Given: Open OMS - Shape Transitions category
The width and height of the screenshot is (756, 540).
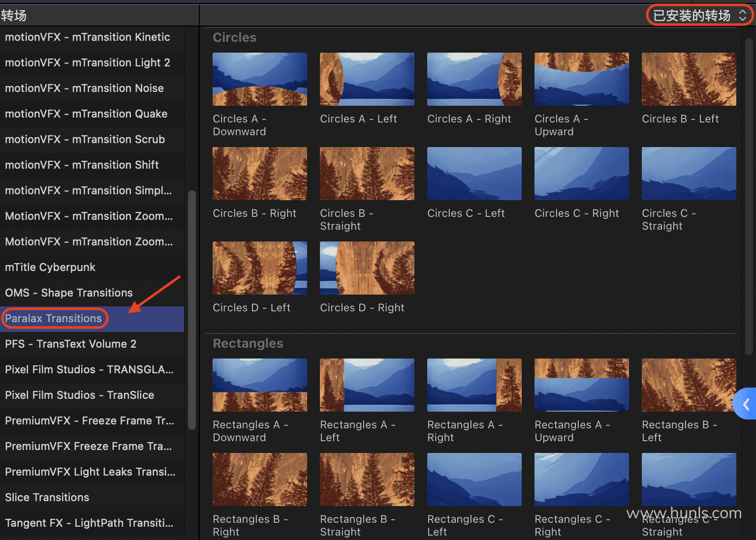Looking at the screenshot, I should (69, 293).
